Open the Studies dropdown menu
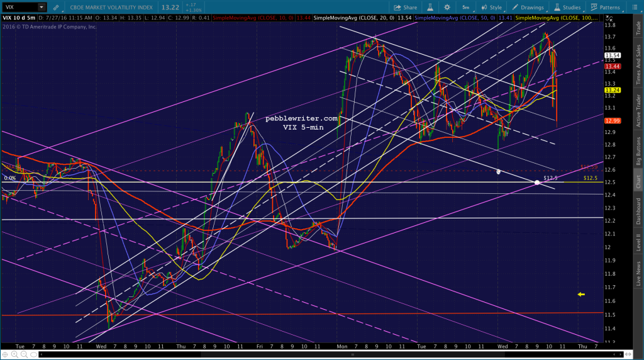 tap(568, 8)
